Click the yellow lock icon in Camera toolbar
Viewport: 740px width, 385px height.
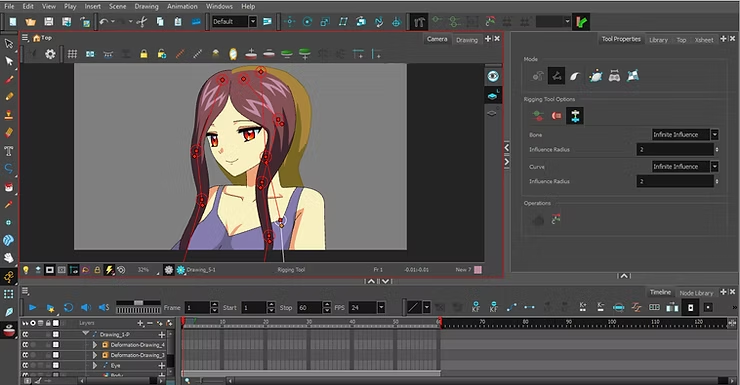(x=144, y=54)
